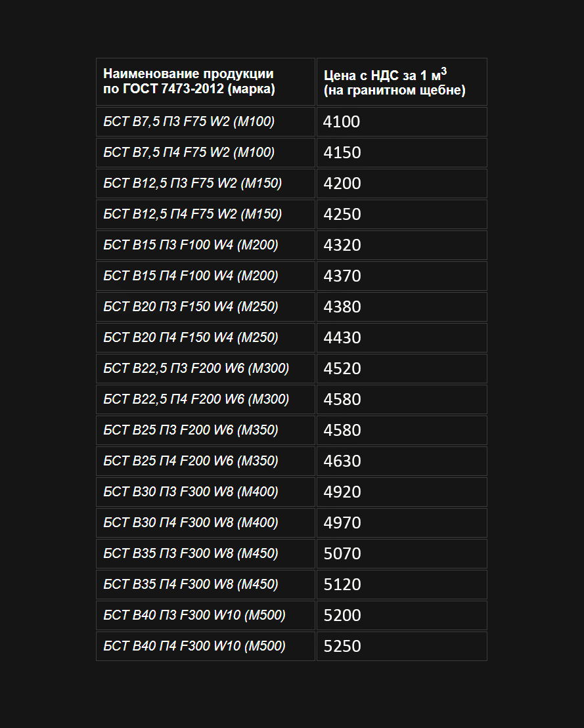
Task: Click the price 4150 cell
Action: (x=402, y=152)
